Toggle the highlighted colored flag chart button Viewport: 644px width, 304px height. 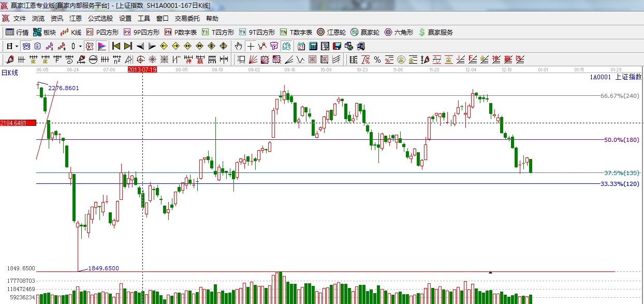(102, 46)
